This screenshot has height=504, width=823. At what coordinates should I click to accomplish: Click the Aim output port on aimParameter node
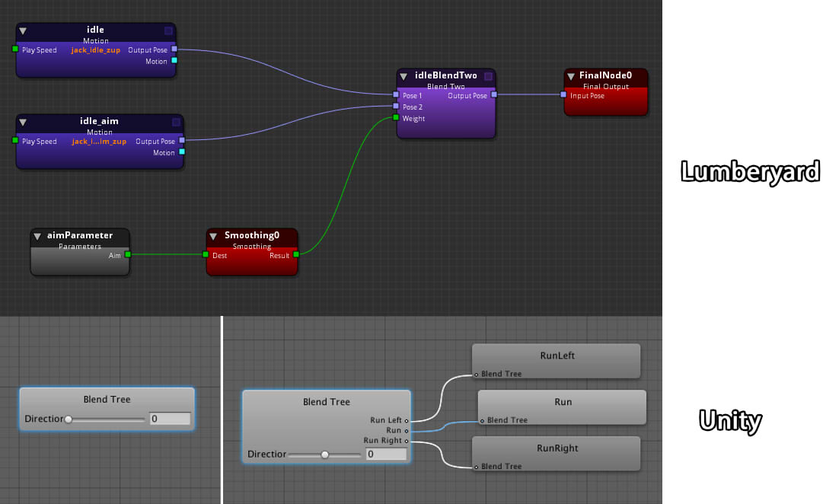tap(128, 254)
